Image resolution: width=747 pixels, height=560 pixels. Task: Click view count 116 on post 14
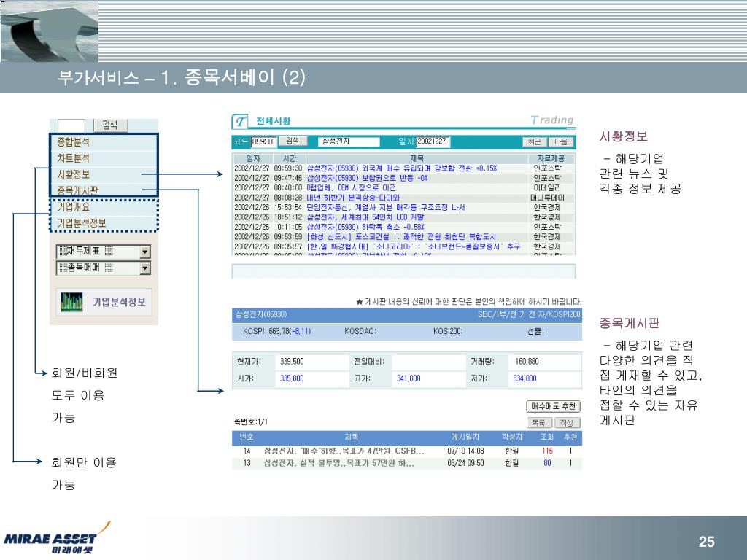tap(547, 451)
